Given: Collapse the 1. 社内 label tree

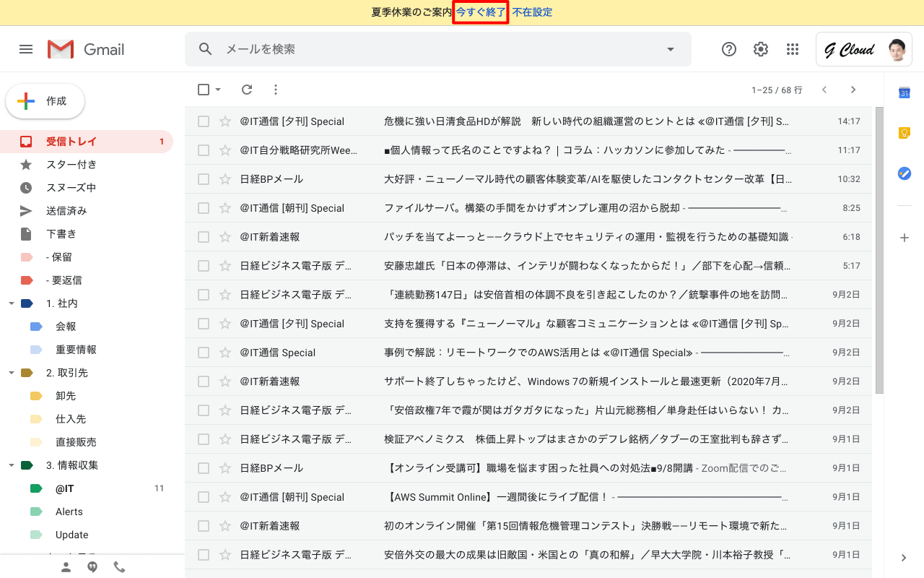Looking at the screenshot, I should pos(11,303).
